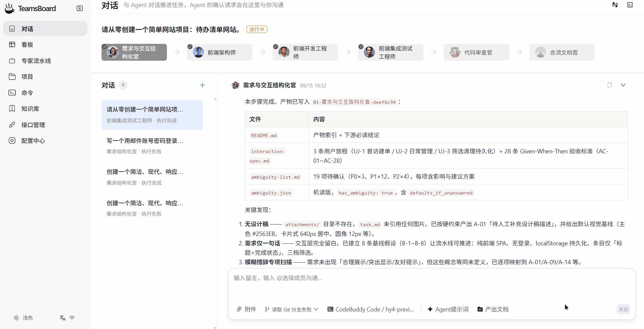Screen dimensions: 644x329
Task: Select the 前端开发工程师 pipeline step
Action: pyautogui.click(x=305, y=52)
